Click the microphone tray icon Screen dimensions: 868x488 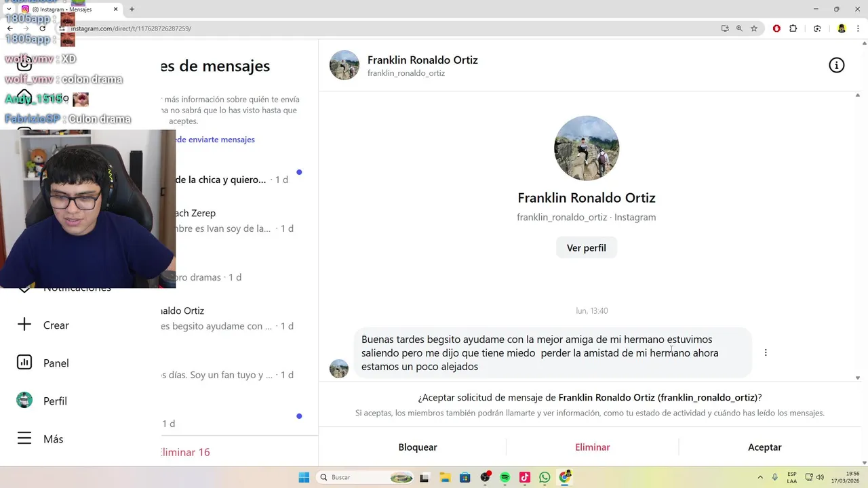point(775,477)
